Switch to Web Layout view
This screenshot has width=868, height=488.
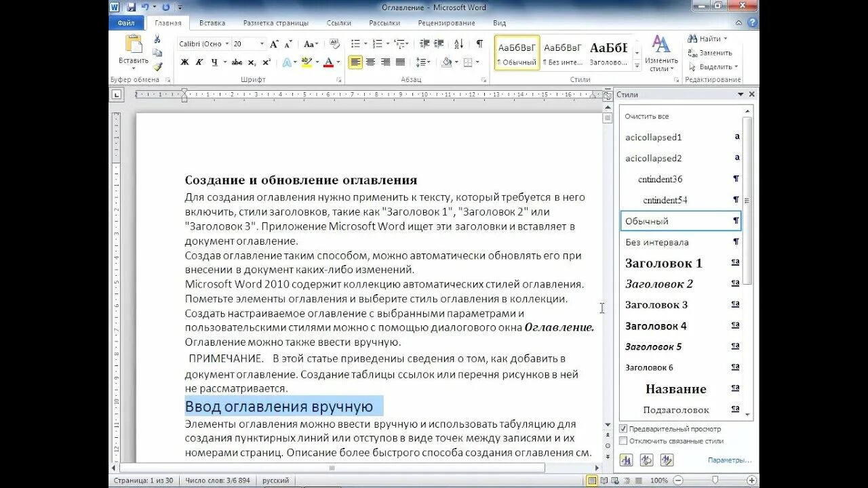click(x=614, y=481)
